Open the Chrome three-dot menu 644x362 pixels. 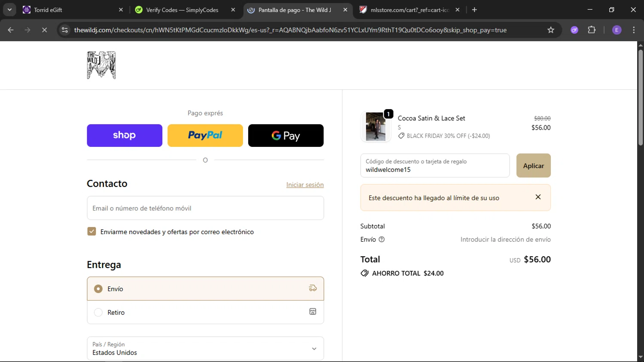point(634,30)
